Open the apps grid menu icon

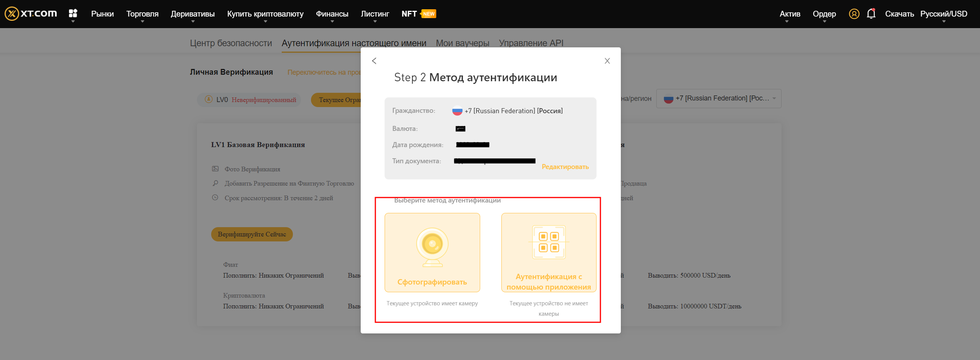point(73,13)
